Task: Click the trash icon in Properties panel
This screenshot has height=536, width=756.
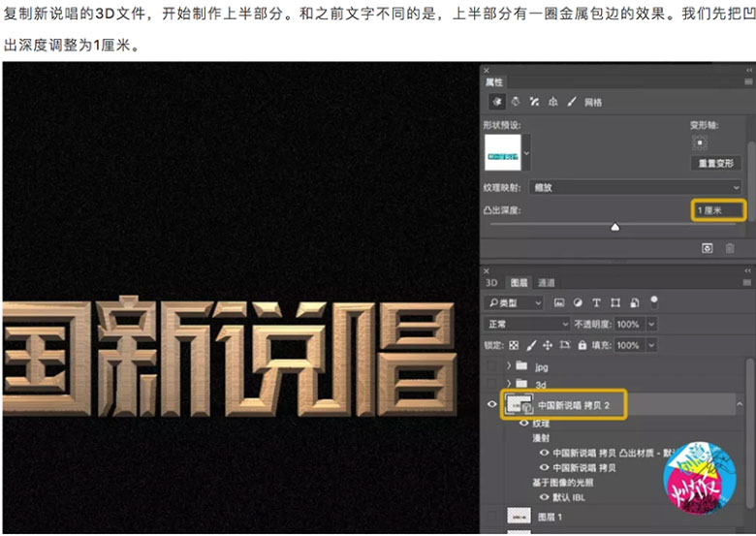Action: (730, 248)
